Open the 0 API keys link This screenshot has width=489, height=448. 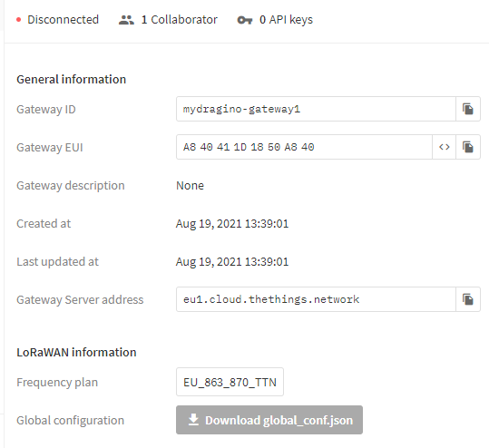pyautogui.click(x=275, y=20)
